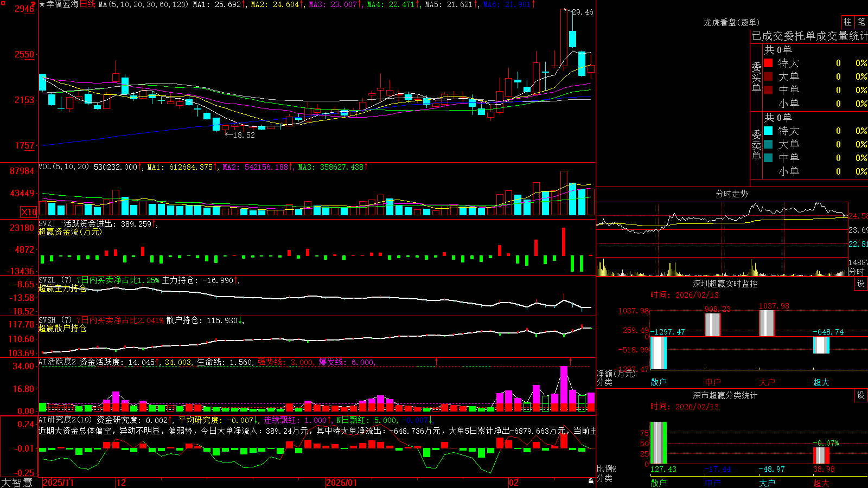Click the 2025/11 timeline marker
868x488 pixels.
click(58, 483)
